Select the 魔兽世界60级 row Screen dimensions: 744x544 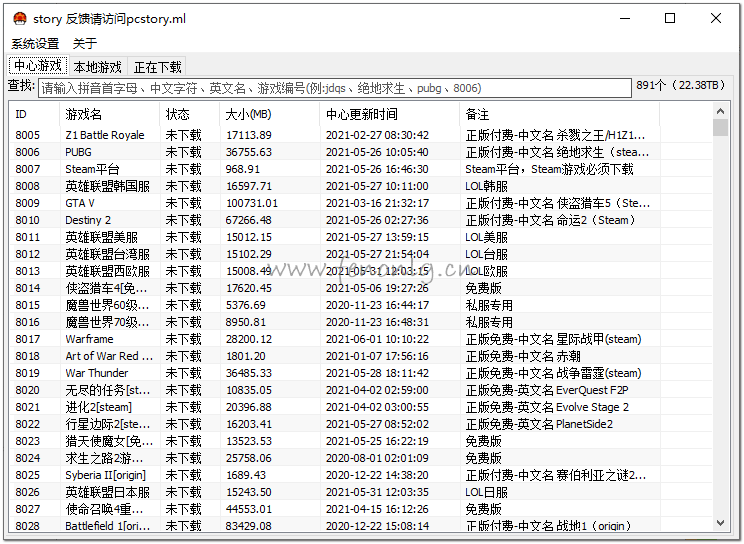[361, 305]
